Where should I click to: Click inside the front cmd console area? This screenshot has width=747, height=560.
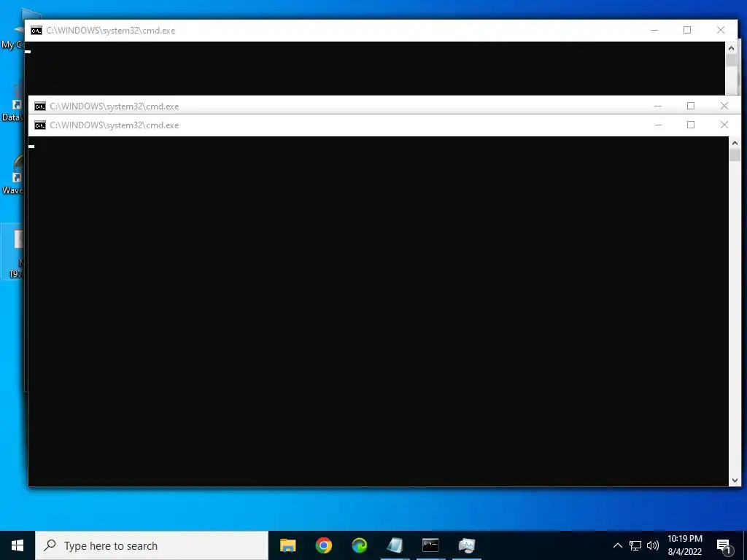pyautogui.click(x=379, y=311)
